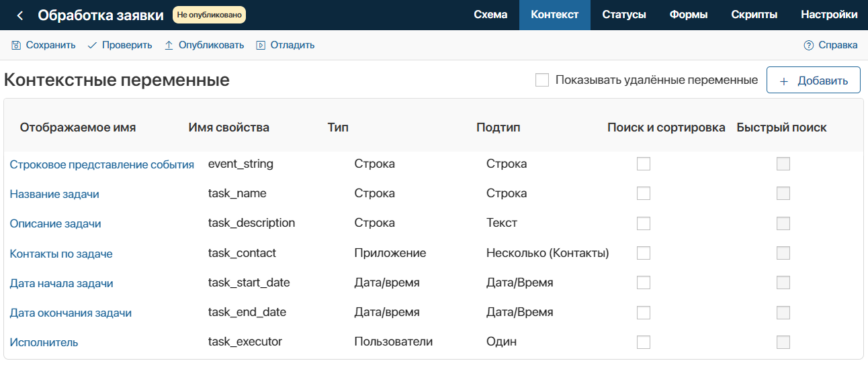Toggle Быстрый поиск for task_contact
The height and width of the screenshot is (365, 868).
(x=783, y=253)
